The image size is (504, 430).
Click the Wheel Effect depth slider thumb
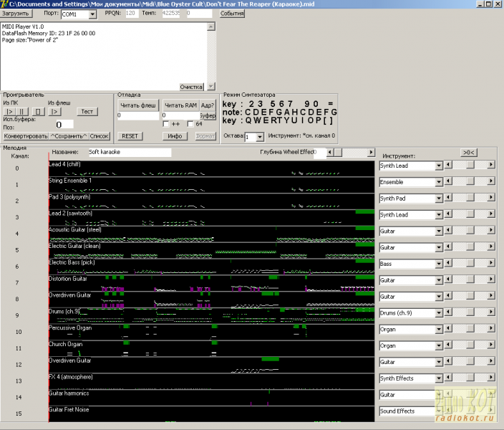coord(338,152)
